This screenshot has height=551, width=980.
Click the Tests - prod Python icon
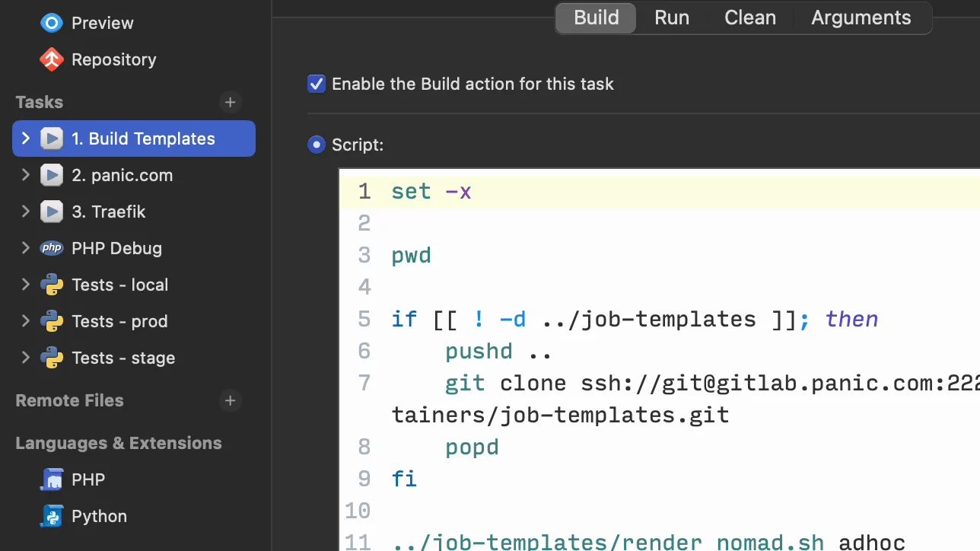click(x=52, y=321)
